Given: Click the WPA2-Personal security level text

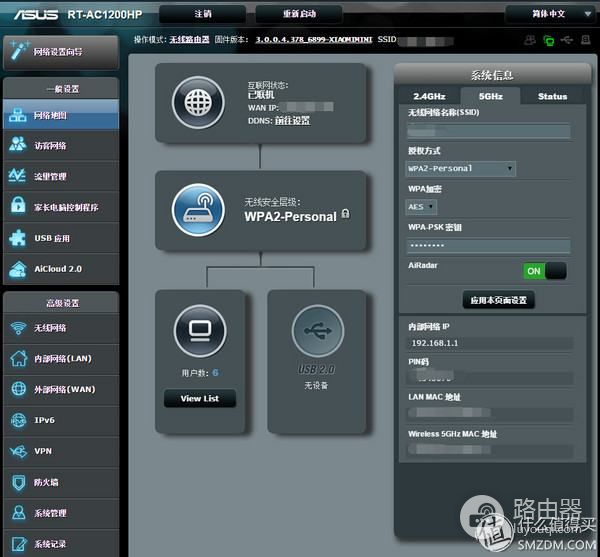Looking at the screenshot, I should tap(290, 217).
